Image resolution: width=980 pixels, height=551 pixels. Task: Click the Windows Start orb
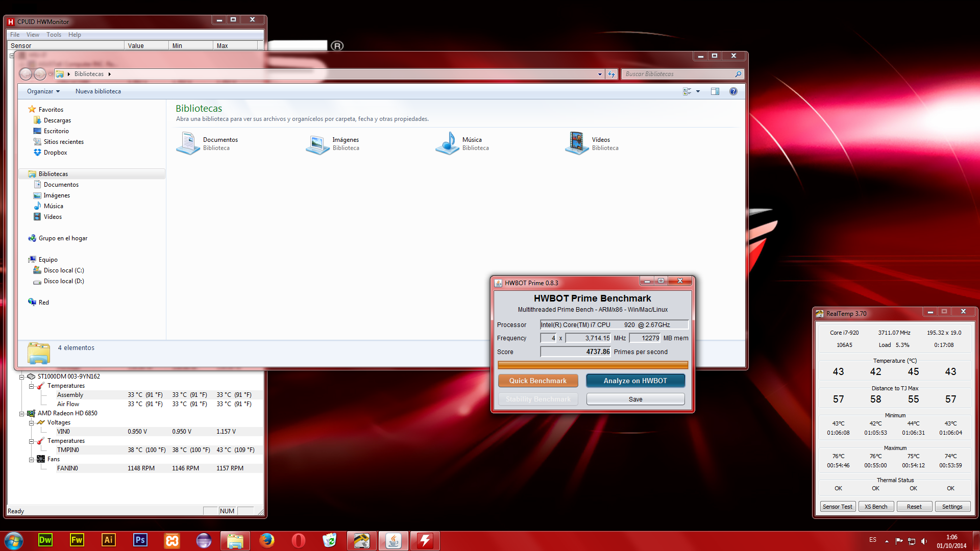(x=14, y=540)
